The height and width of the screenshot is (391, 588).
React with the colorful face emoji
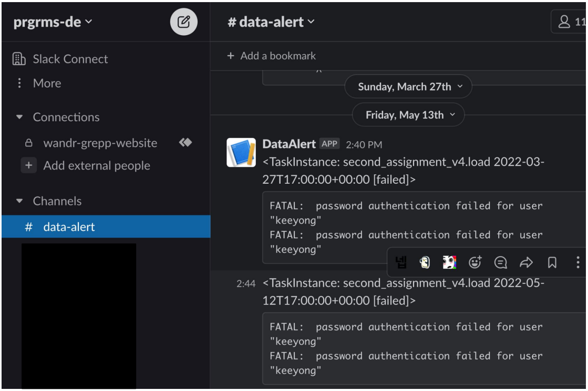coord(450,262)
